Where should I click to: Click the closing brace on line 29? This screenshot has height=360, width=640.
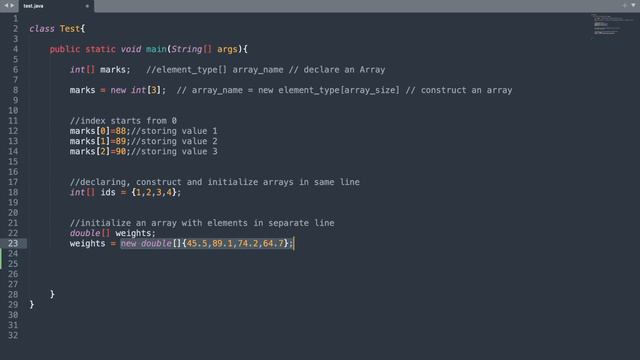click(32, 304)
